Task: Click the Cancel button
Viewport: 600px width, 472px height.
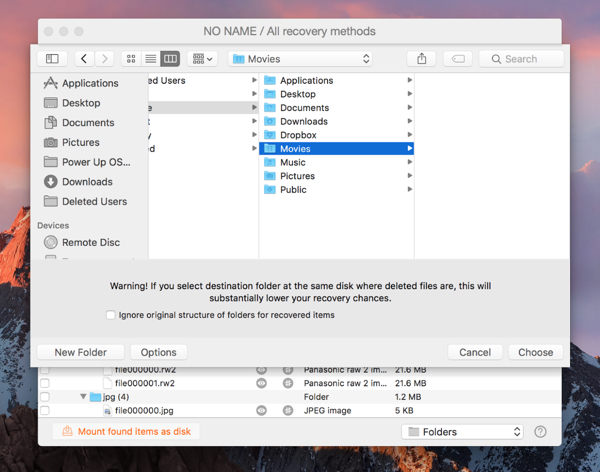Action: tap(475, 352)
